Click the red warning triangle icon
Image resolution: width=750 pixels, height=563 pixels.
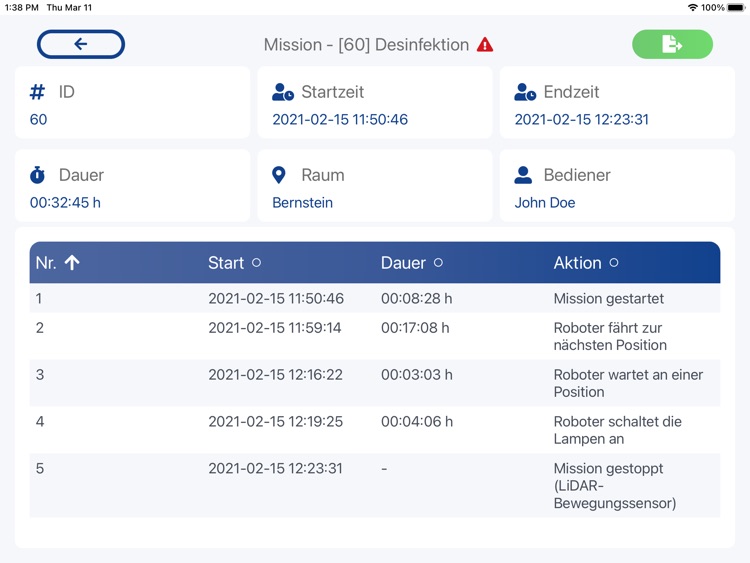(485, 44)
